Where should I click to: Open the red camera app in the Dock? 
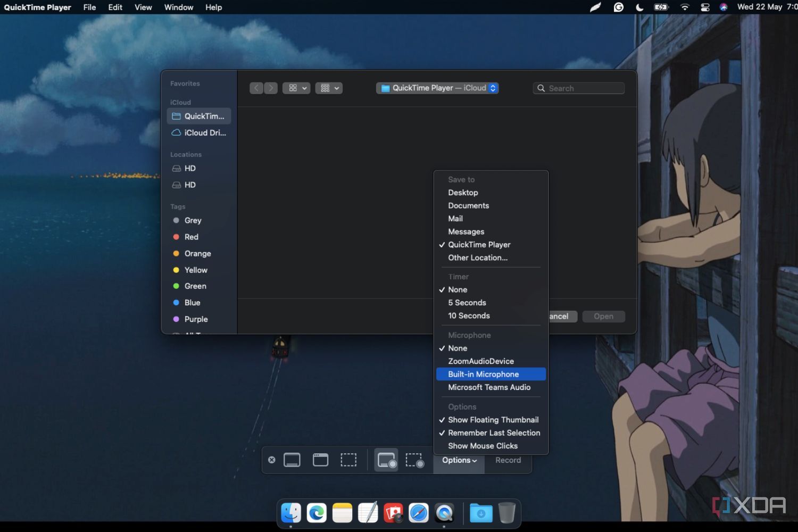click(393, 513)
